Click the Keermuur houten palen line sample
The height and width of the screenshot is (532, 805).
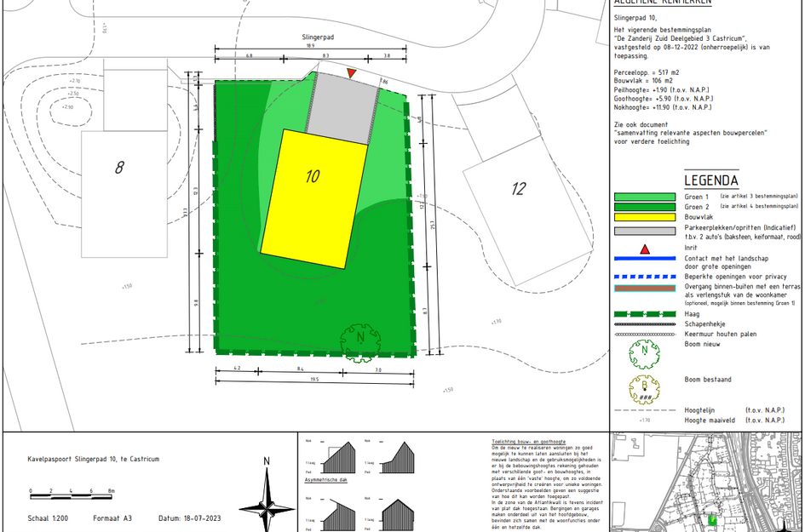[x=645, y=334]
